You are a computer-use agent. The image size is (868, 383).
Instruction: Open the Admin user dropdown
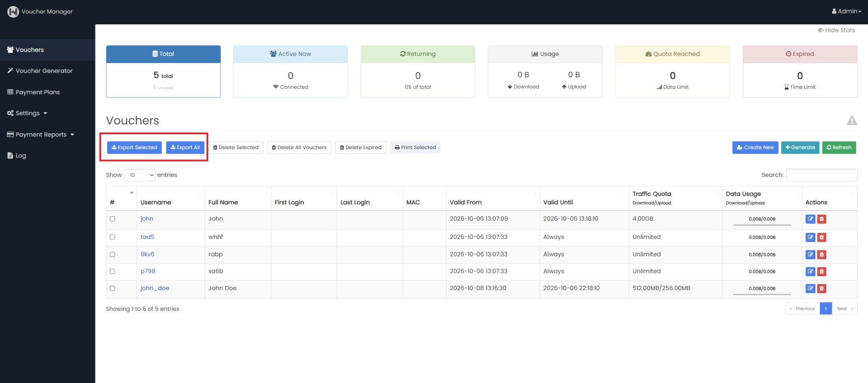click(846, 11)
